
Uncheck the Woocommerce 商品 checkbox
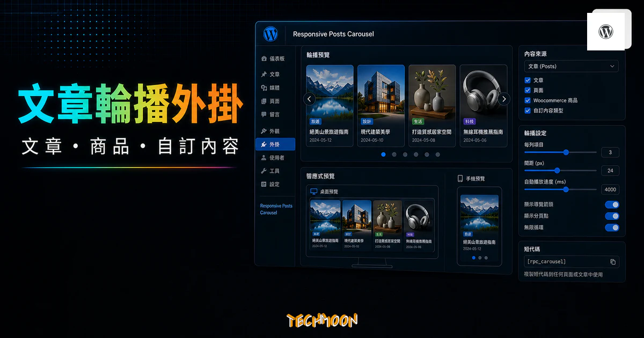tap(528, 100)
